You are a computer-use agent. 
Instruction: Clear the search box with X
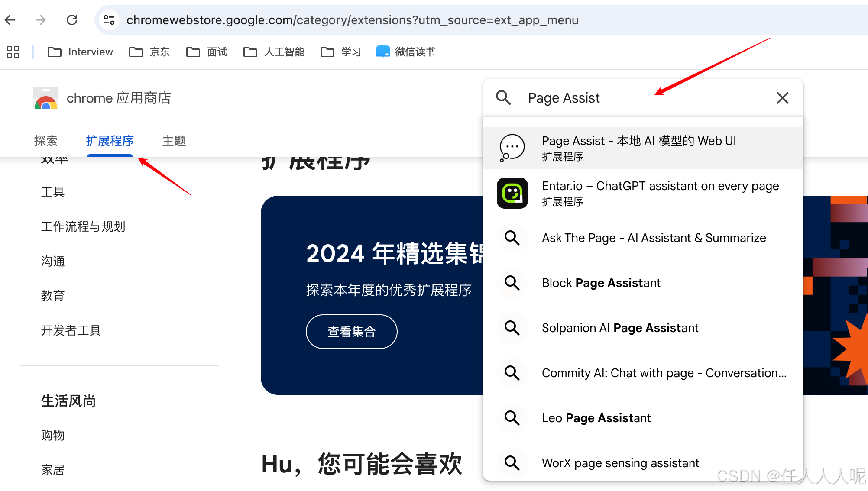tap(783, 98)
